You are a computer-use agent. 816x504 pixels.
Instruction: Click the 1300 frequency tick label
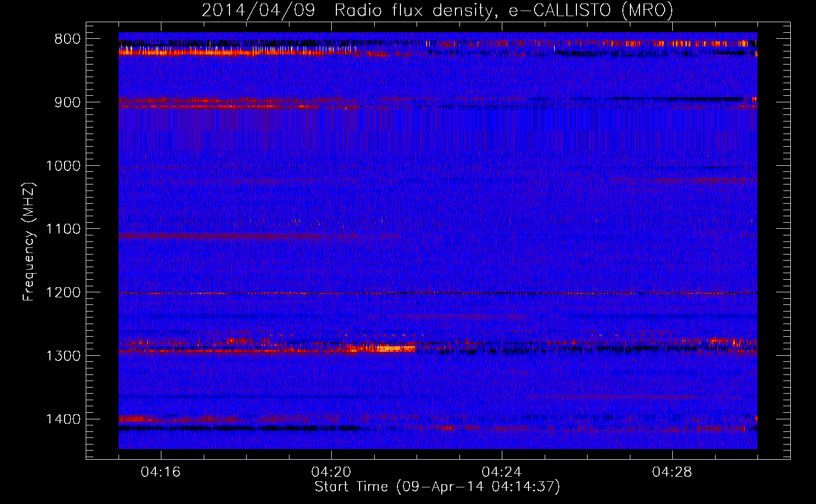coord(63,356)
